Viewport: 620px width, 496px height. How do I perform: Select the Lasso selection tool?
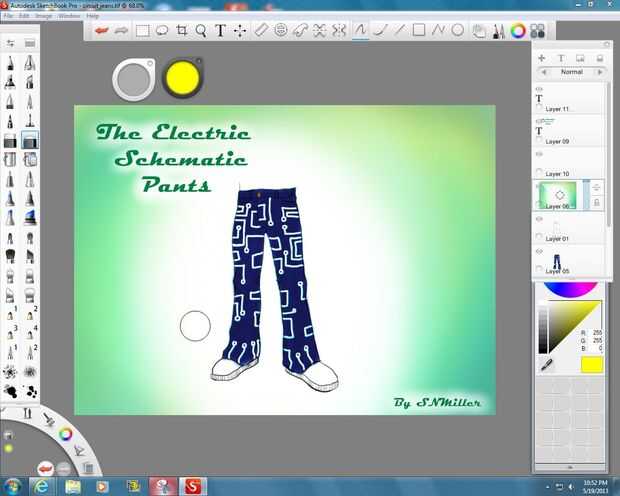(162, 30)
